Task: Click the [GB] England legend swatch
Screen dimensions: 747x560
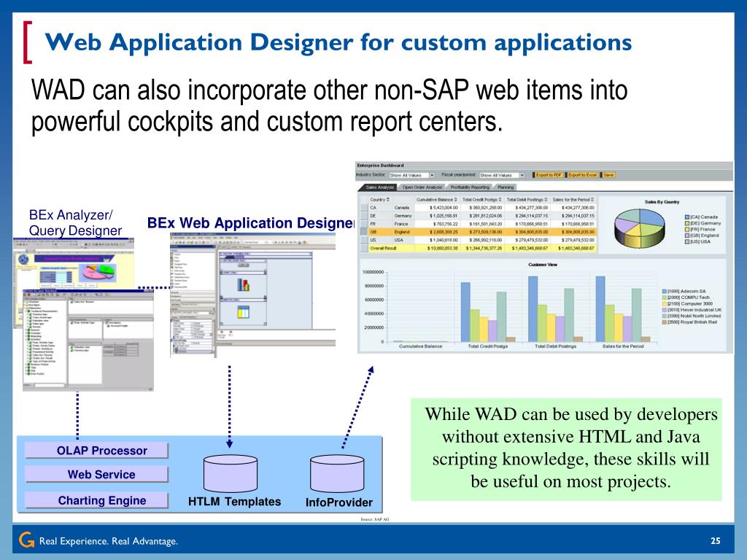Action: pos(687,236)
